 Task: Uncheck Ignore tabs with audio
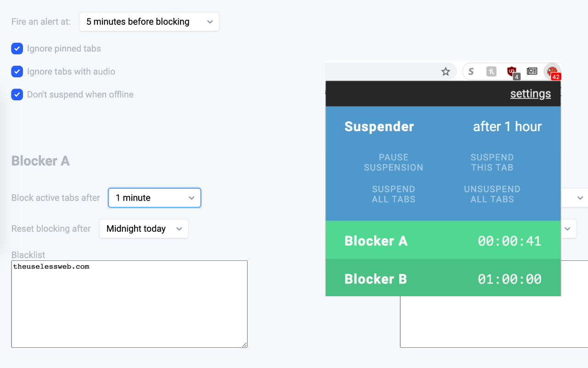tap(17, 72)
